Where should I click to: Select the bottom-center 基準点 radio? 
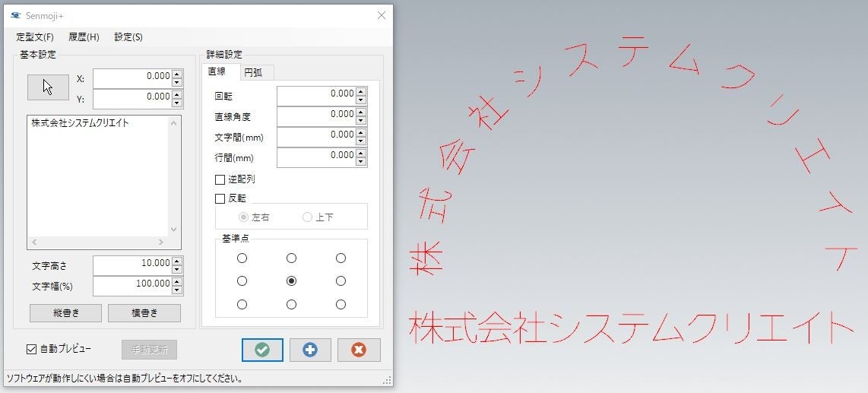coord(291,304)
